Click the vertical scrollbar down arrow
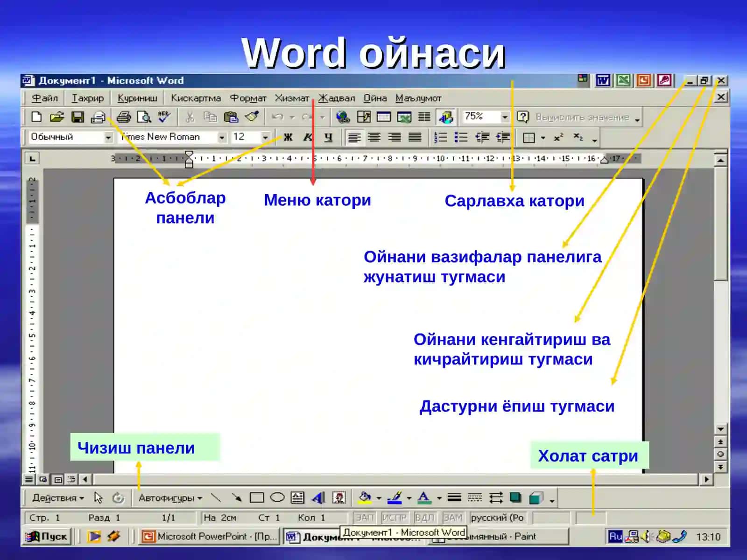This screenshot has width=747, height=560. 721,429
